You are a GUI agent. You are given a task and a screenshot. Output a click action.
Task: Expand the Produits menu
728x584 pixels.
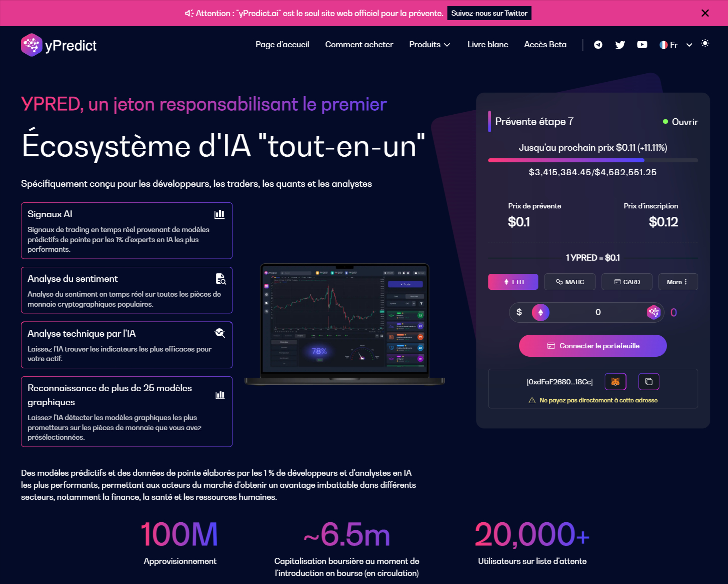pyautogui.click(x=430, y=44)
